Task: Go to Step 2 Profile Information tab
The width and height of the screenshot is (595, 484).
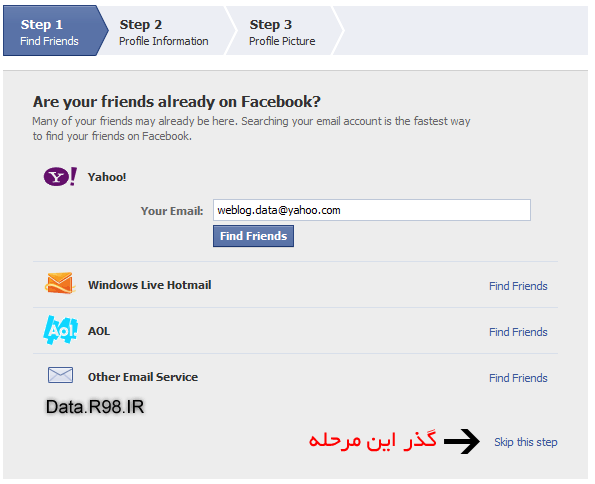Action: pyautogui.click(x=164, y=32)
